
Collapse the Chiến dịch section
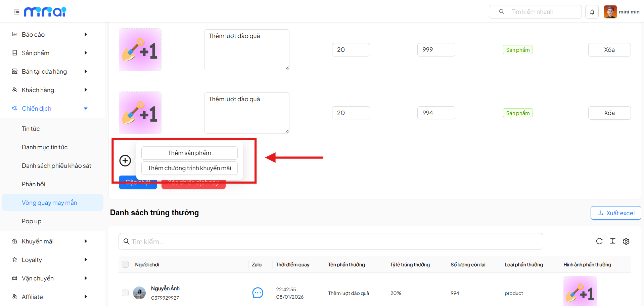[x=50, y=108]
